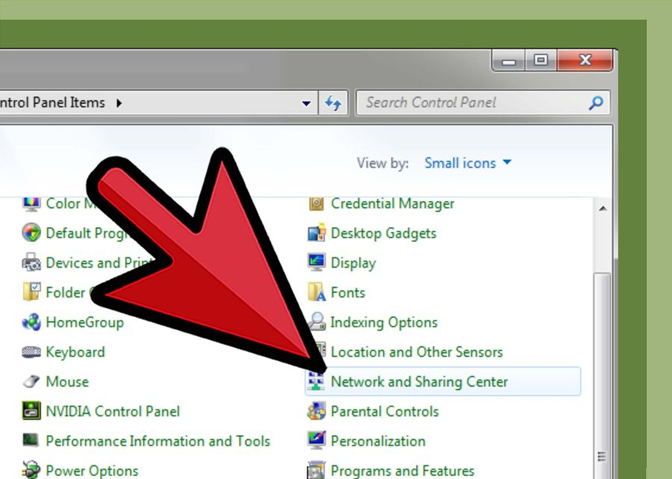Click the Parental Controls icon
Image resolution: width=672 pixels, height=479 pixels.
tap(316, 411)
